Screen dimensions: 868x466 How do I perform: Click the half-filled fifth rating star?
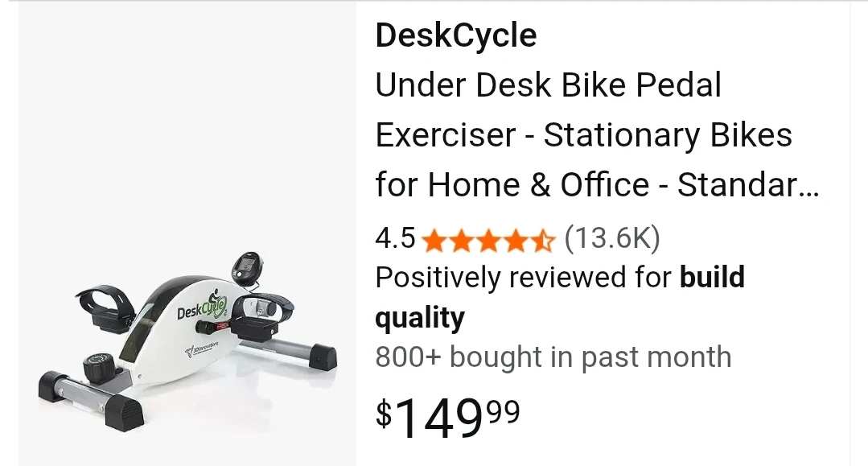543,241
